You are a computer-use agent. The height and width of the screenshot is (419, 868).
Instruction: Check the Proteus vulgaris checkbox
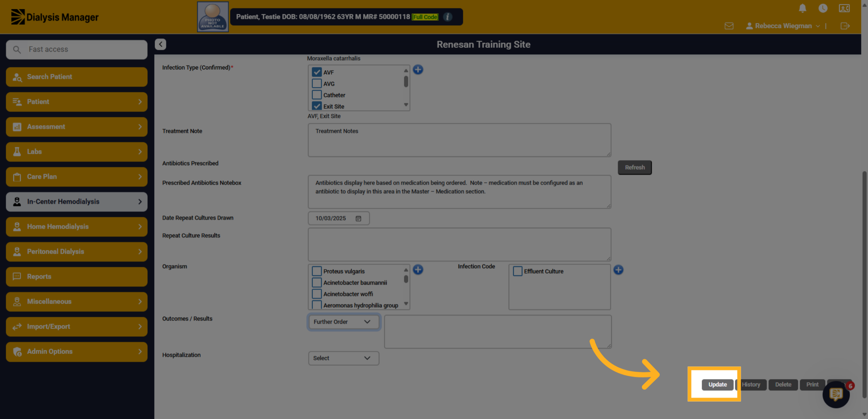pos(317,271)
